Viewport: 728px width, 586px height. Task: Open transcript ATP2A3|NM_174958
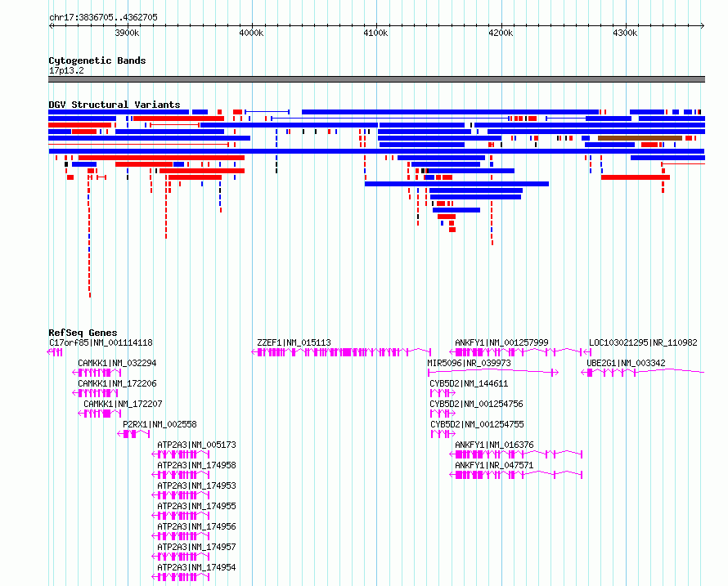[x=196, y=465]
